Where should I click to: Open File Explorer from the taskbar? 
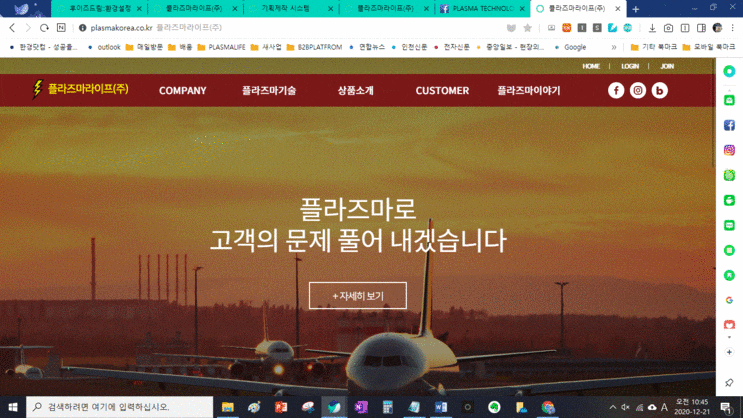228,407
